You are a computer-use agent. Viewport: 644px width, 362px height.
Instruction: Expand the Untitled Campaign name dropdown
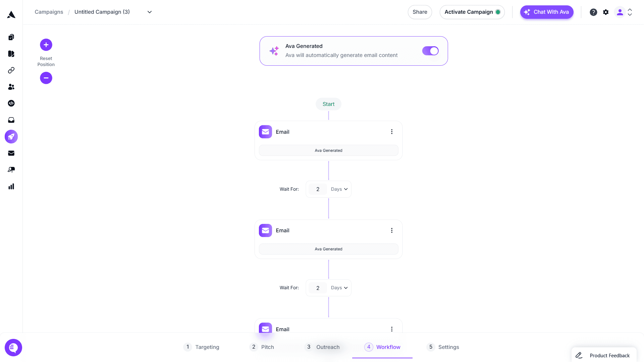click(150, 12)
